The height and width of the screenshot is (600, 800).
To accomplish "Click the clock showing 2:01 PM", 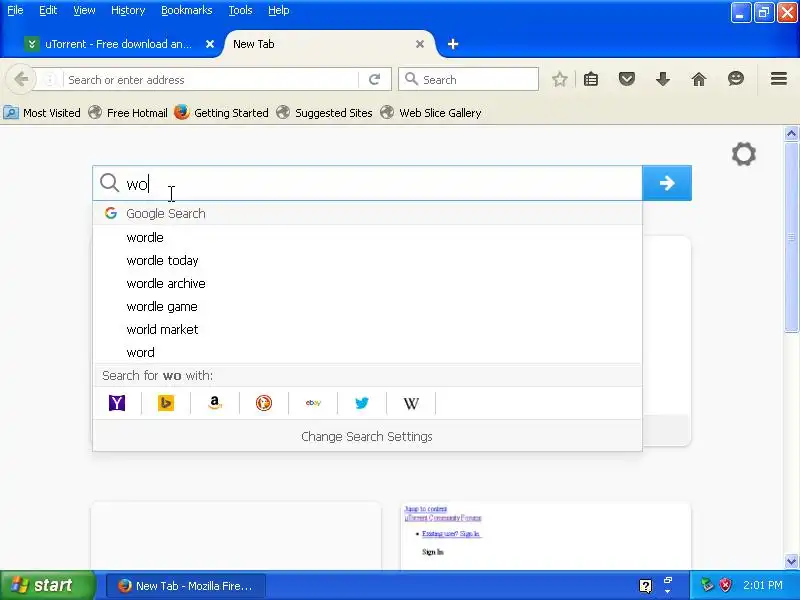I will [763, 585].
